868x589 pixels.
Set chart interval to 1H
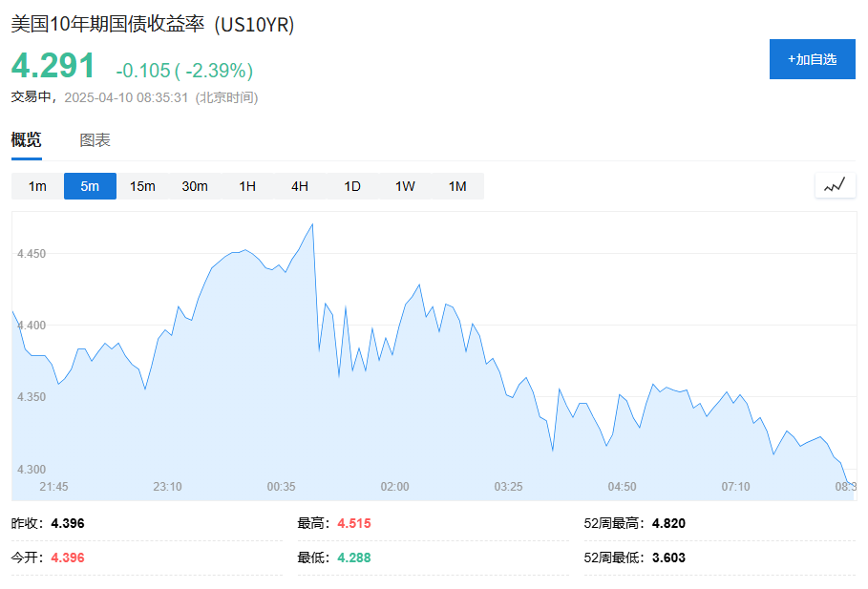(x=247, y=186)
